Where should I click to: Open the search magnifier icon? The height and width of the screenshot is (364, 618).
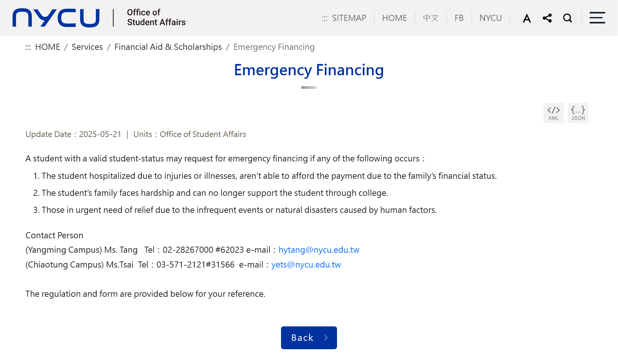tap(567, 18)
